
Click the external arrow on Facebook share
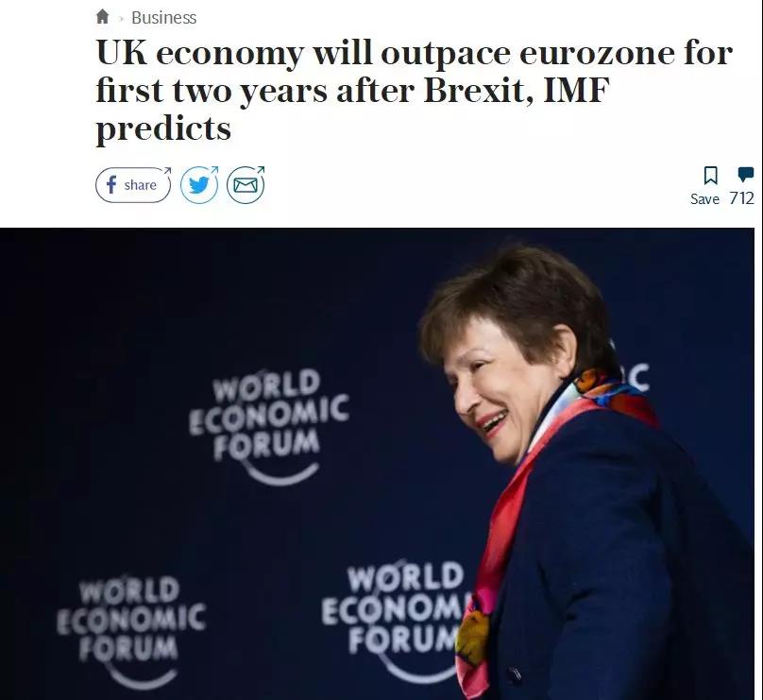tap(166, 172)
